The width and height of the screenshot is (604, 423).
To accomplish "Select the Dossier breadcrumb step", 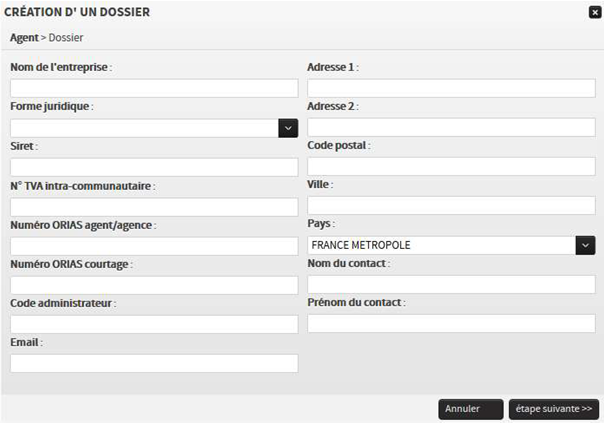I will coord(66,38).
